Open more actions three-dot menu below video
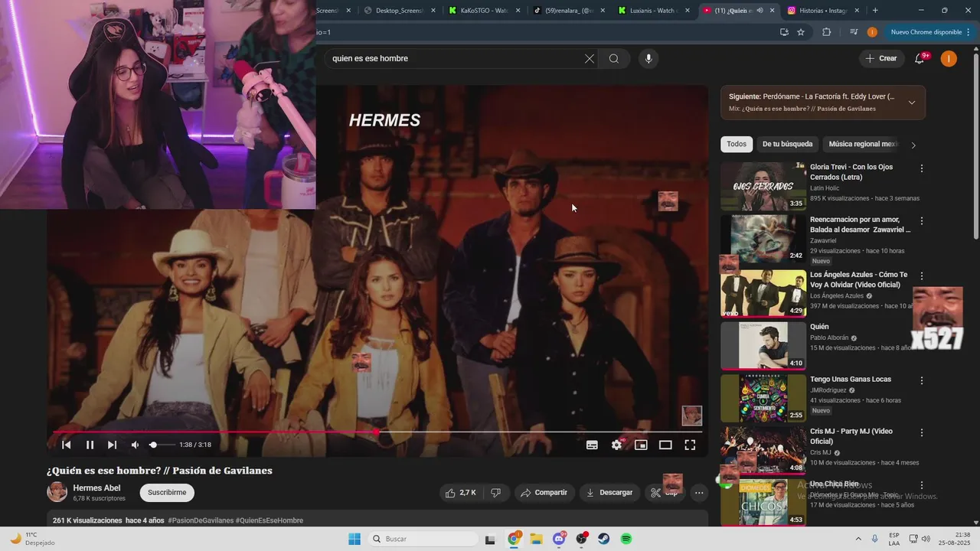 [699, 493]
